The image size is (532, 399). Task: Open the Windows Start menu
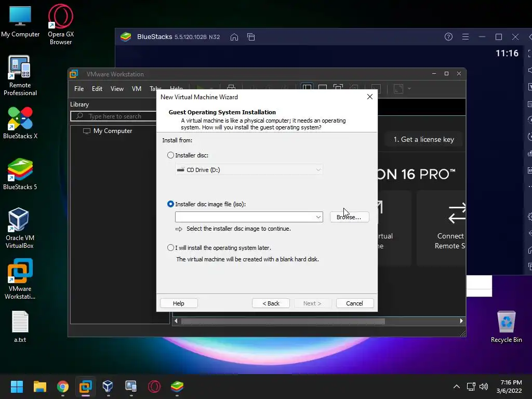(x=17, y=387)
